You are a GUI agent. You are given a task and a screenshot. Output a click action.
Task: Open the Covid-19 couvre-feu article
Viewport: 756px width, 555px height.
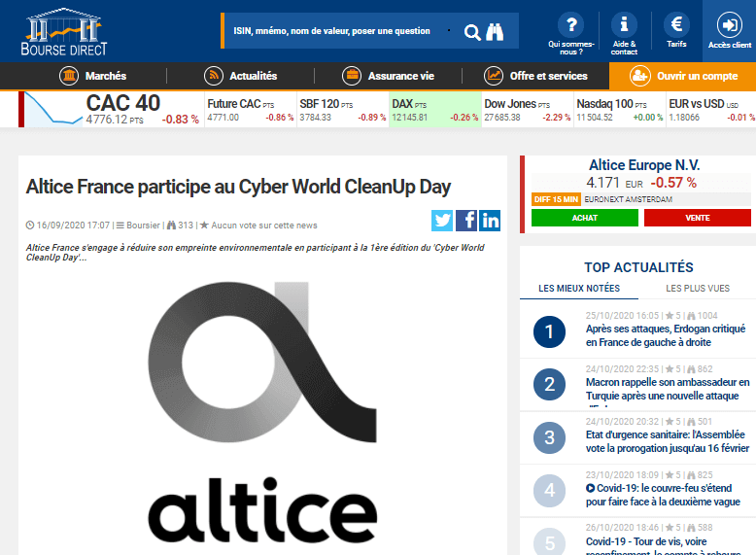tap(663, 495)
